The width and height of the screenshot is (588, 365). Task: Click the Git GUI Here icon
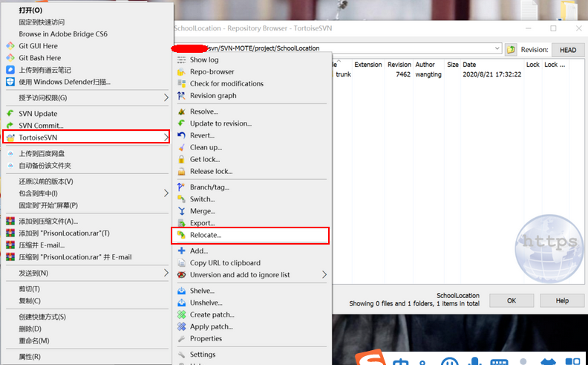[10, 46]
